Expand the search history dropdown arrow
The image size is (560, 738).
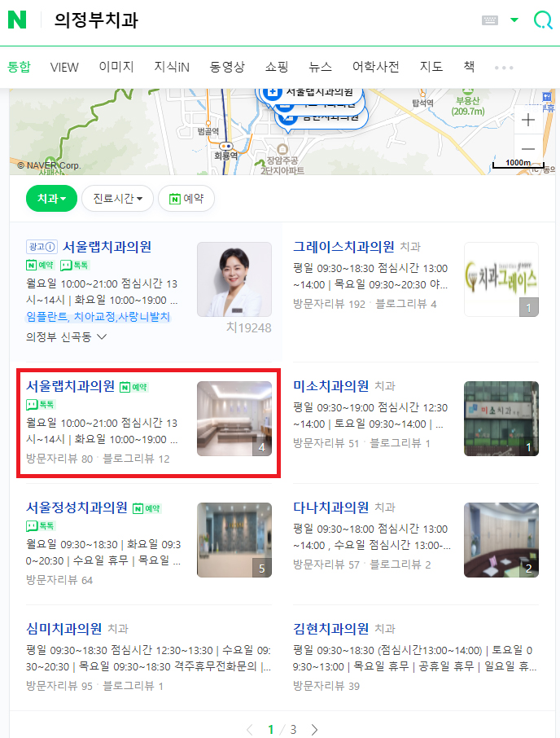click(x=514, y=20)
